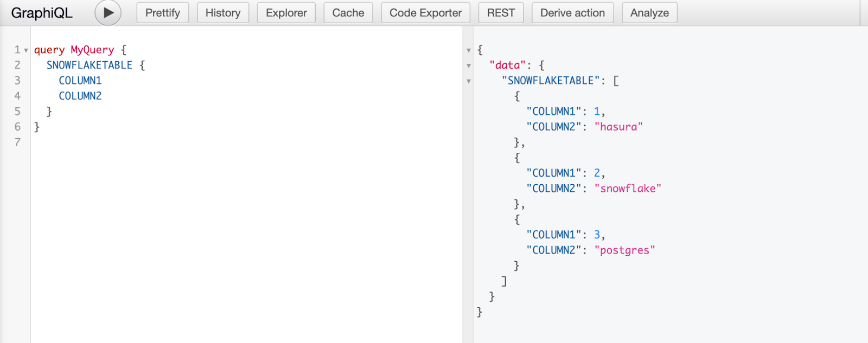Place cursor on COLUMN2 in the query
Image resolution: width=868 pixels, height=343 pixels.
pos(80,96)
